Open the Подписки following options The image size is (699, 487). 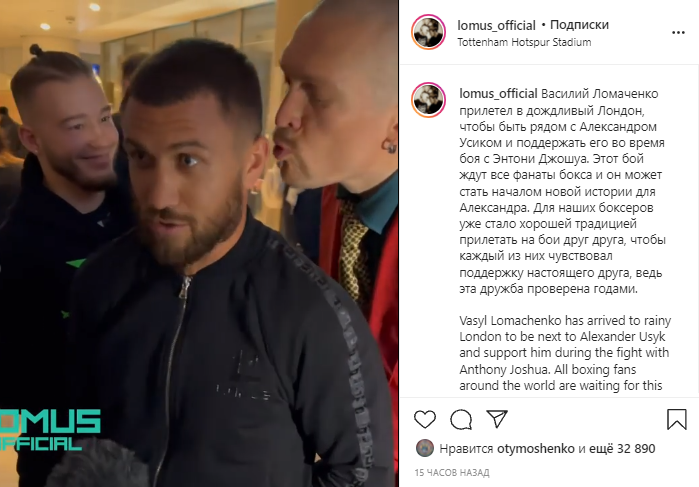click(579, 25)
